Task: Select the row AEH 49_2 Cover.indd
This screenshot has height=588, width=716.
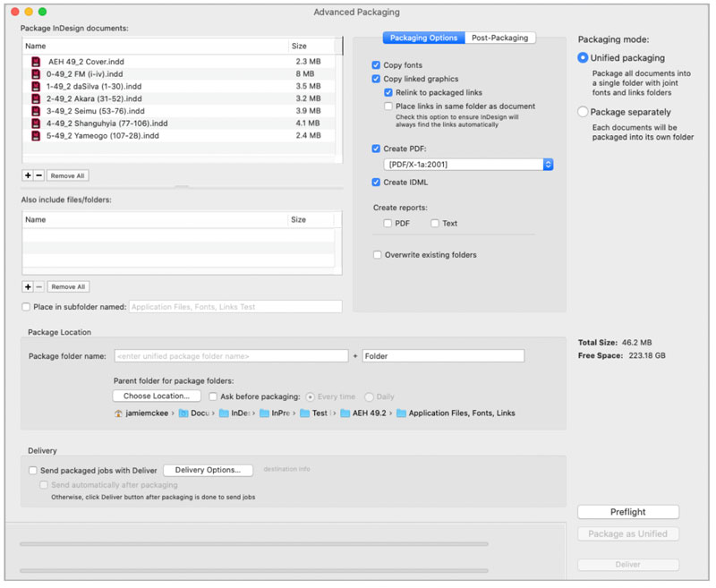Action: [178, 62]
